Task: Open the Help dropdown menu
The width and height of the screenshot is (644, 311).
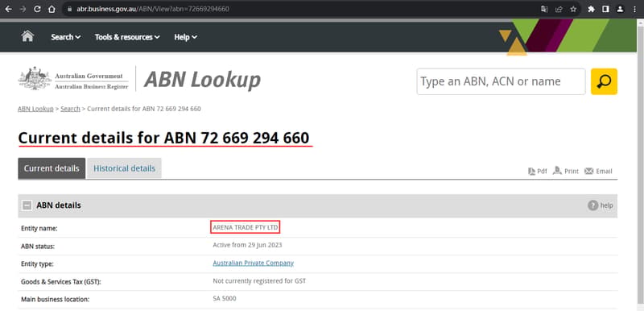Action: pyautogui.click(x=186, y=37)
